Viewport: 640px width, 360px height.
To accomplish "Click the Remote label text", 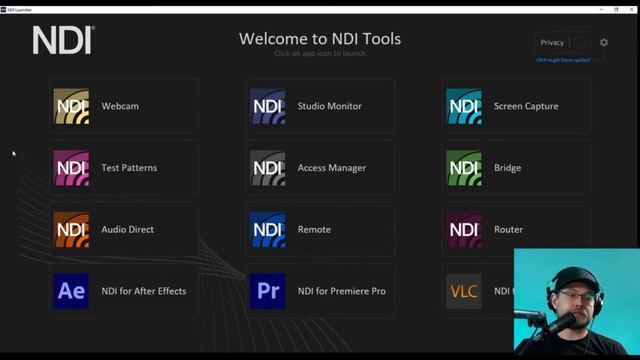I will click(314, 229).
